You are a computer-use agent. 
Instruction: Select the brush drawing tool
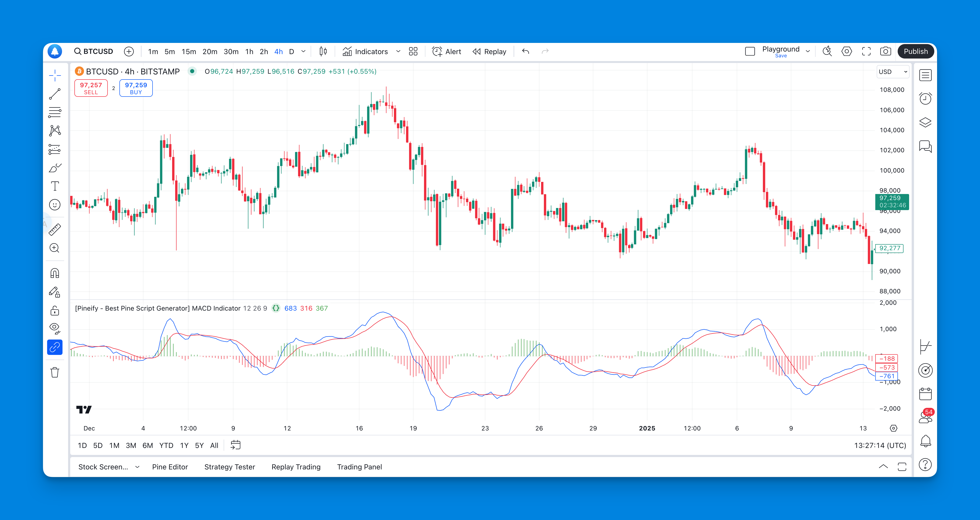point(55,168)
